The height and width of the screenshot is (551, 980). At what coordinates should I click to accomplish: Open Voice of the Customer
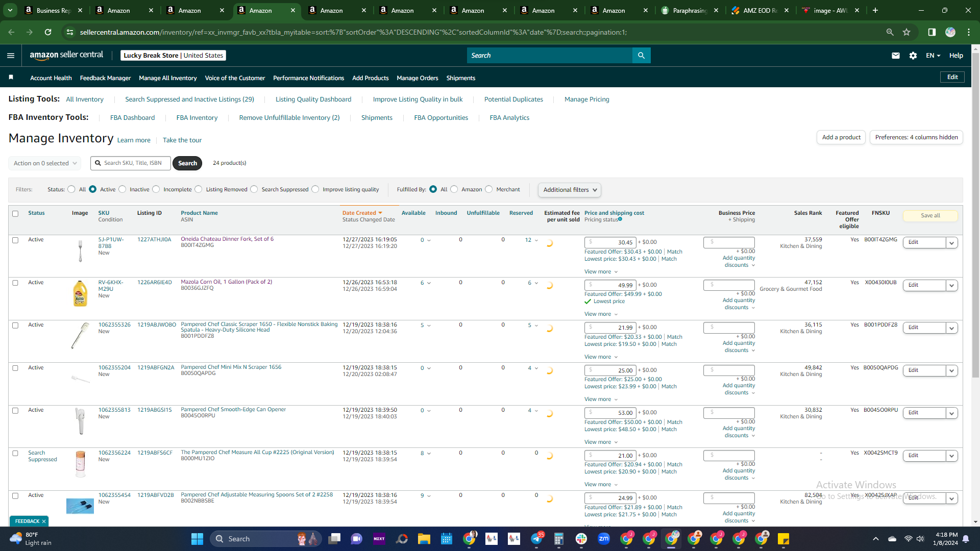[235, 78]
